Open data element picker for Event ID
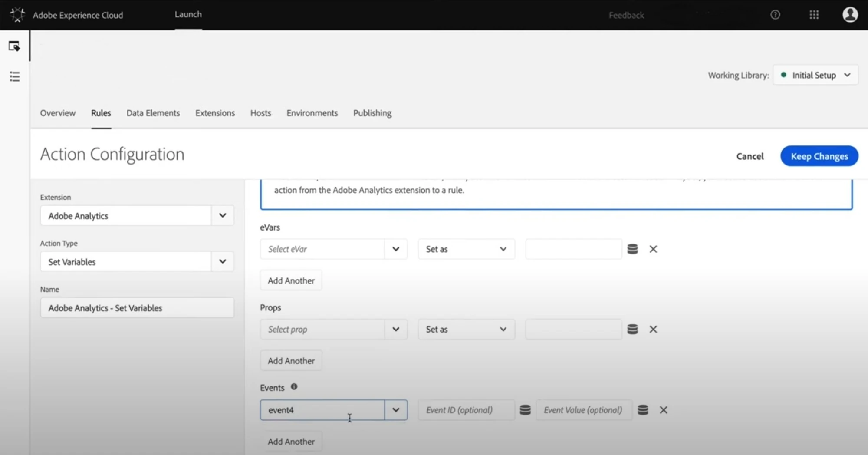The image size is (868, 455). pos(525,410)
